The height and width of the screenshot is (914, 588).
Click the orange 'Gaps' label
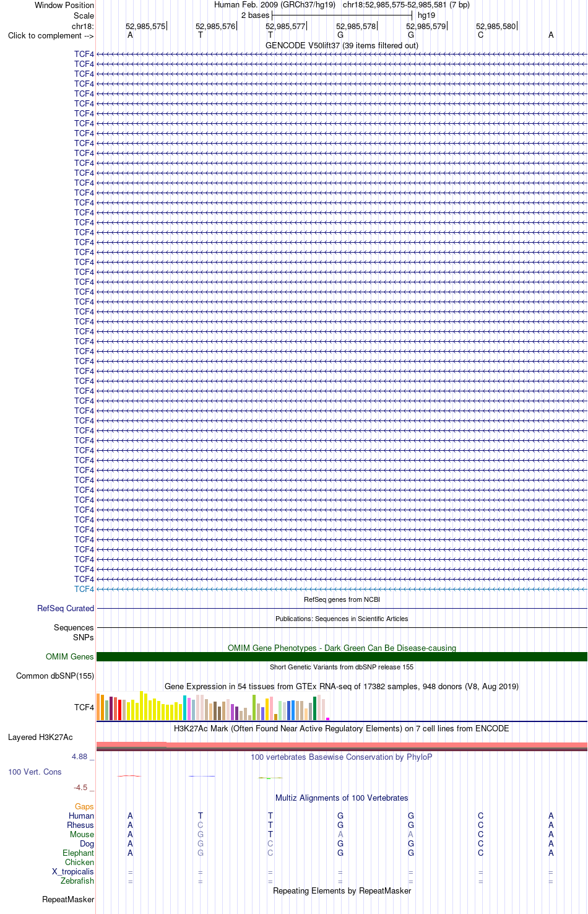[x=84, y=806]
